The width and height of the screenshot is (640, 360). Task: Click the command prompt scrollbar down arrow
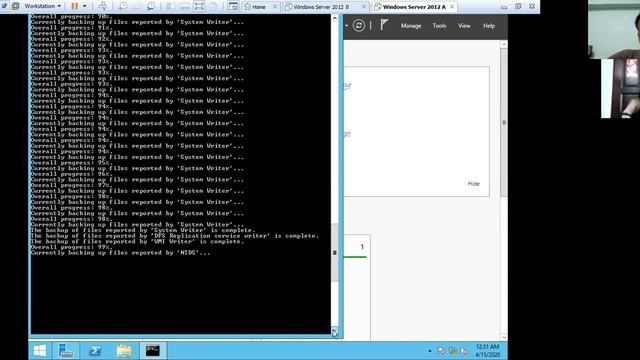pyautogui.click(x=335, y=331)
